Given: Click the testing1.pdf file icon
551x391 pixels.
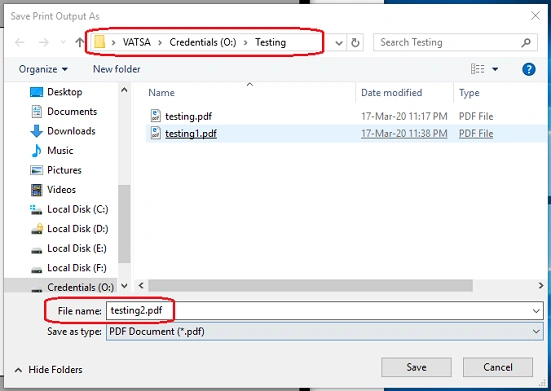Looking at the screenshot, I should [x=156, y=133].
